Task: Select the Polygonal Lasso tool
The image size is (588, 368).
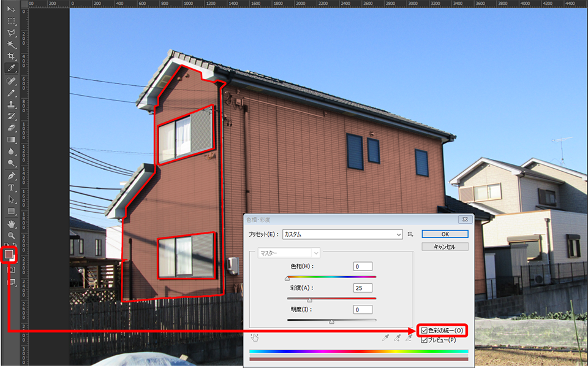Action: [x=11, y=33]
